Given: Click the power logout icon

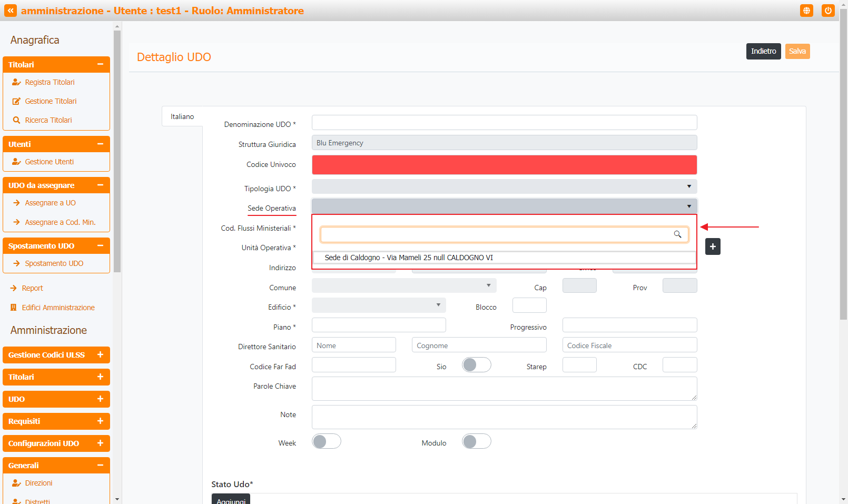Looking at the screenshot, I should point(828,11).
